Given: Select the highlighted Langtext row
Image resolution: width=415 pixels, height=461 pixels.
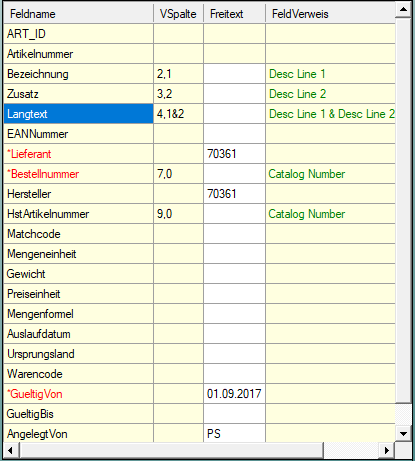Looking at the screenshot, I should point(199,114).
